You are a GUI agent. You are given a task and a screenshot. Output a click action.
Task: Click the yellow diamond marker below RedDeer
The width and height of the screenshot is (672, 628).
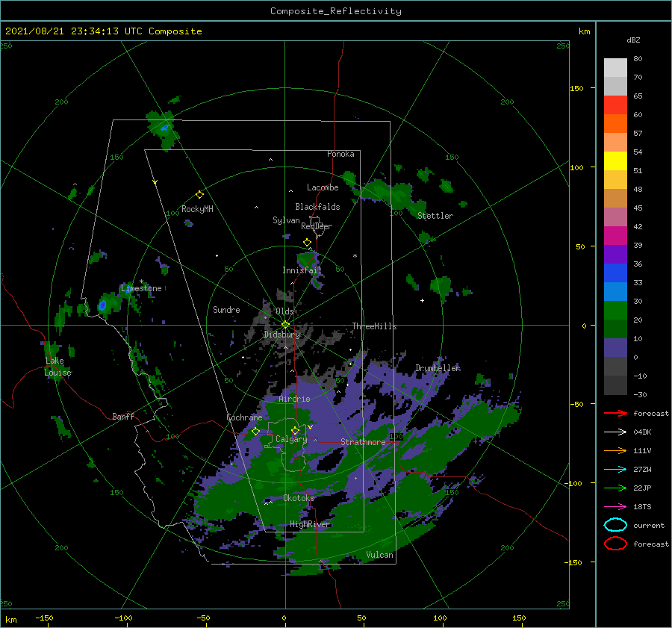(307, 243)
